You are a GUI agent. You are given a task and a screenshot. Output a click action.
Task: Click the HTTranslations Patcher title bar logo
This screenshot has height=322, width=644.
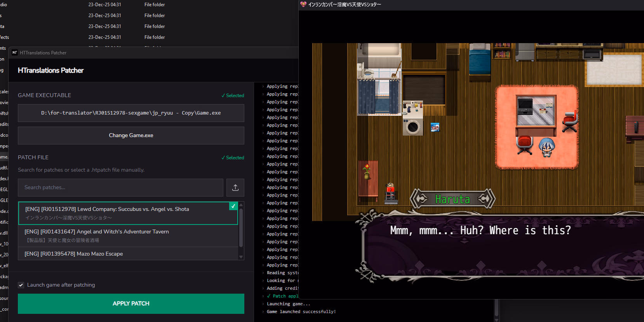pos(15,53)
